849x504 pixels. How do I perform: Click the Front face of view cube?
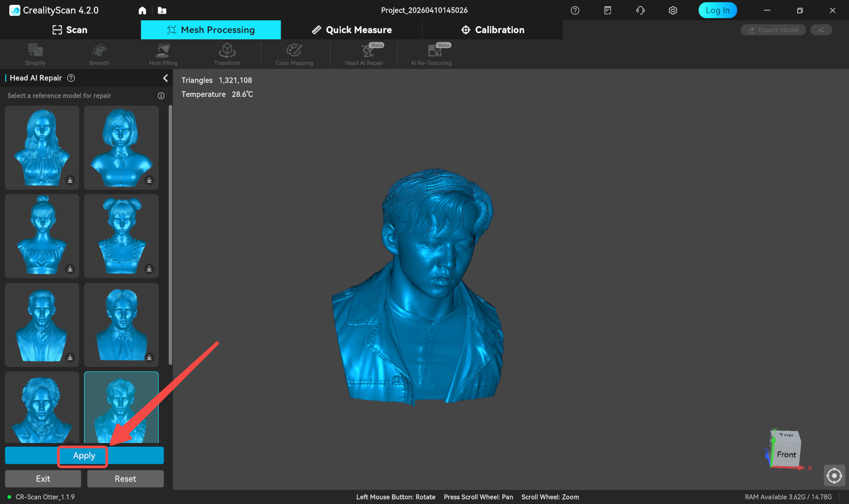coord(786,454)
